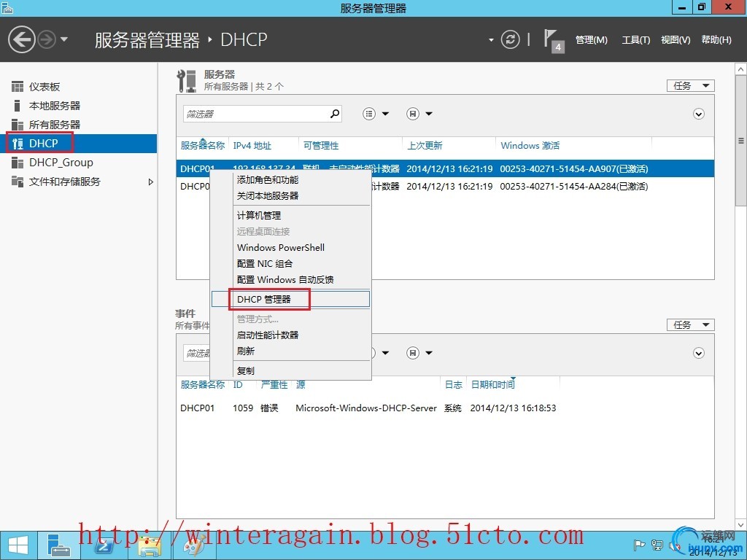Screen dimensions: 747x560
Task: Go back with the back arrow button
Action: 21,39
